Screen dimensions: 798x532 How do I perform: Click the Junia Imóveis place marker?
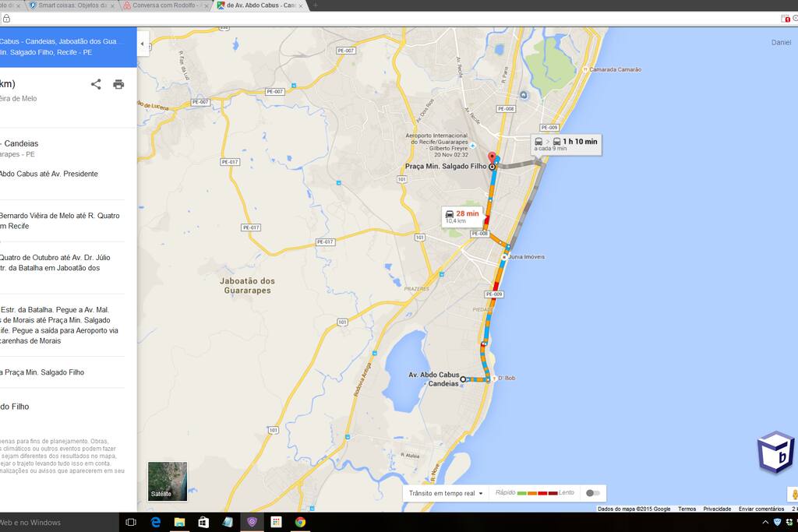504,257
